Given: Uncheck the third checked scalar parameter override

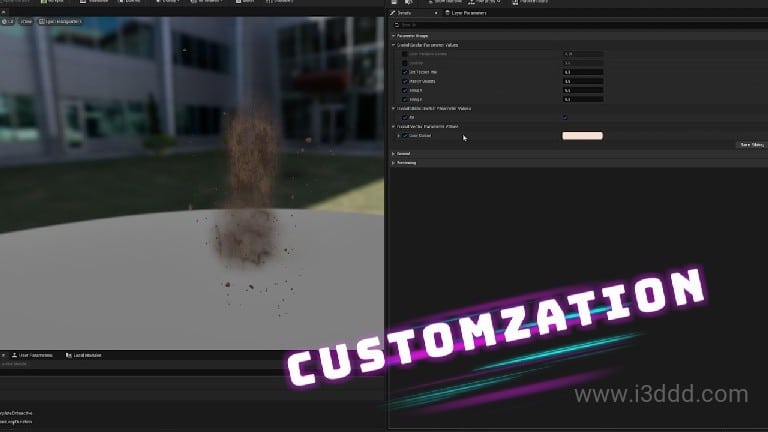Looking at the screenshot, I should (405, 90).
